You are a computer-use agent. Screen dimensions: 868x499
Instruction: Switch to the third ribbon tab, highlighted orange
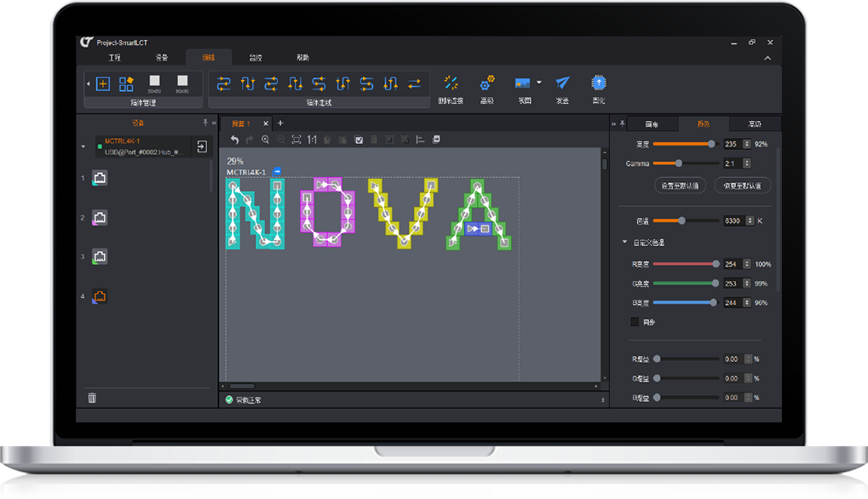[209, 58]
